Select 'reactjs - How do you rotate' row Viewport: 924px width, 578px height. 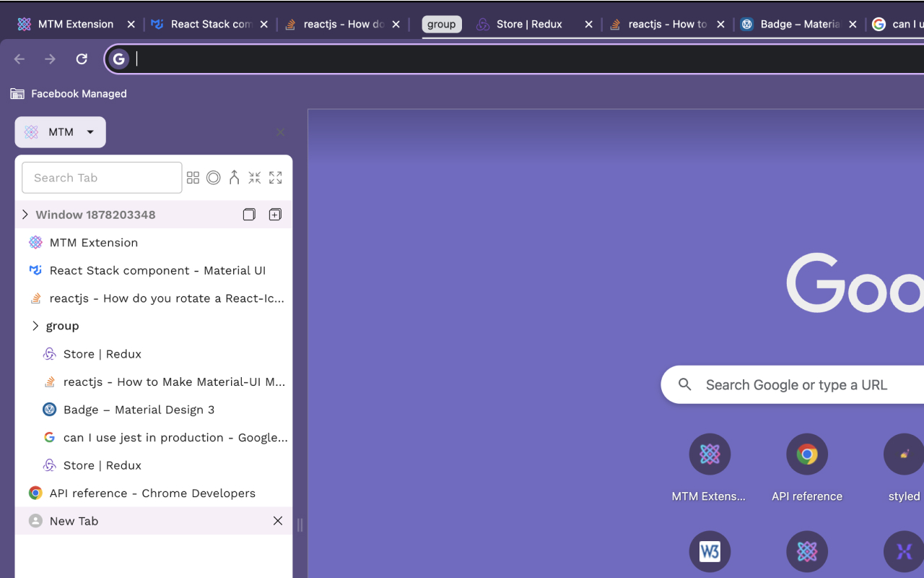(154, 298)
